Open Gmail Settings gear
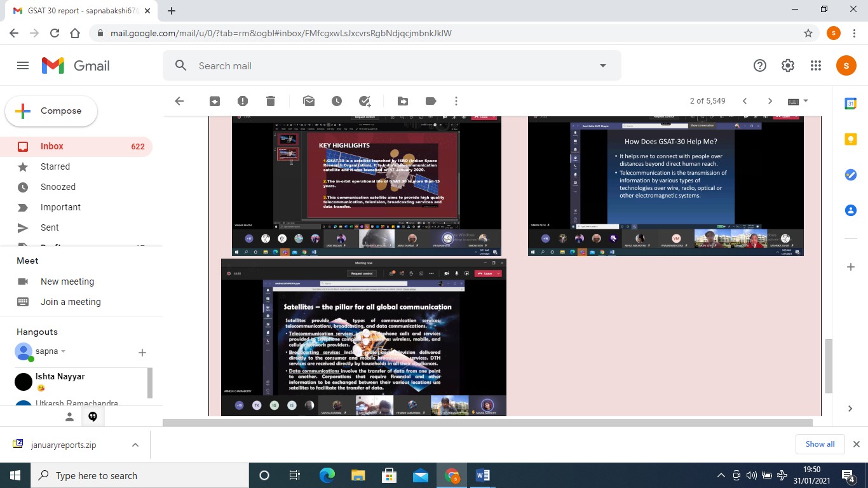 pos(788,65)
